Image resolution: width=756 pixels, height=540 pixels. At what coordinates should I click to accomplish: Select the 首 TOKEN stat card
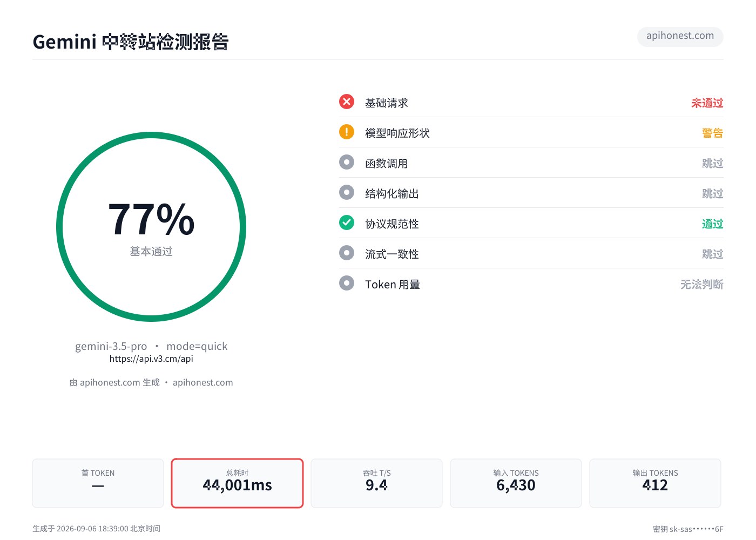98,483
